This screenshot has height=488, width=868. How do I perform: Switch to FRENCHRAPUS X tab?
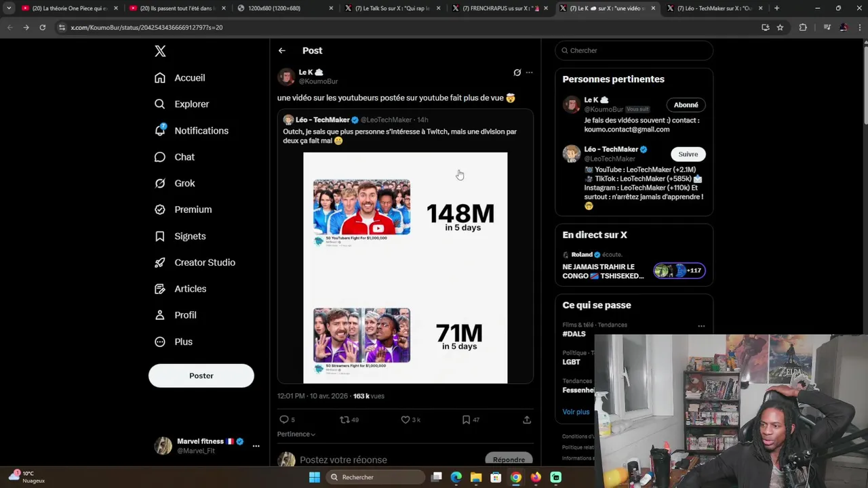pos(499,8)
